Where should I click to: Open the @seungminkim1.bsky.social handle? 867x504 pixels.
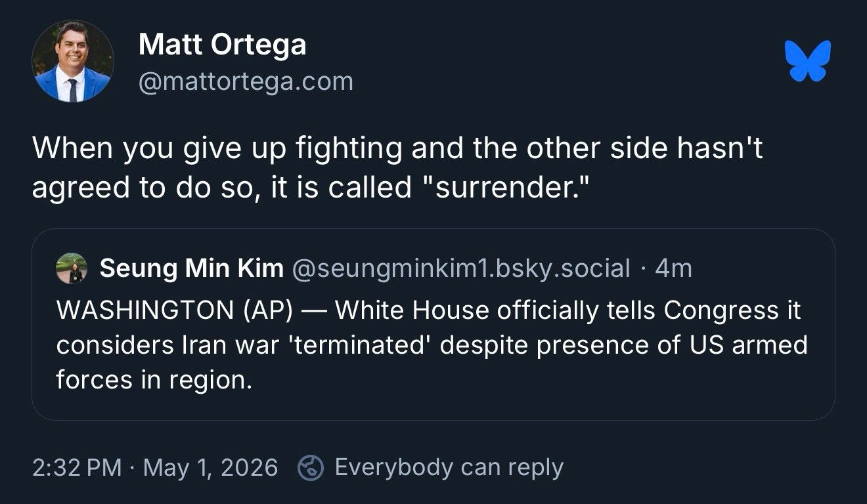click(460, 268)
